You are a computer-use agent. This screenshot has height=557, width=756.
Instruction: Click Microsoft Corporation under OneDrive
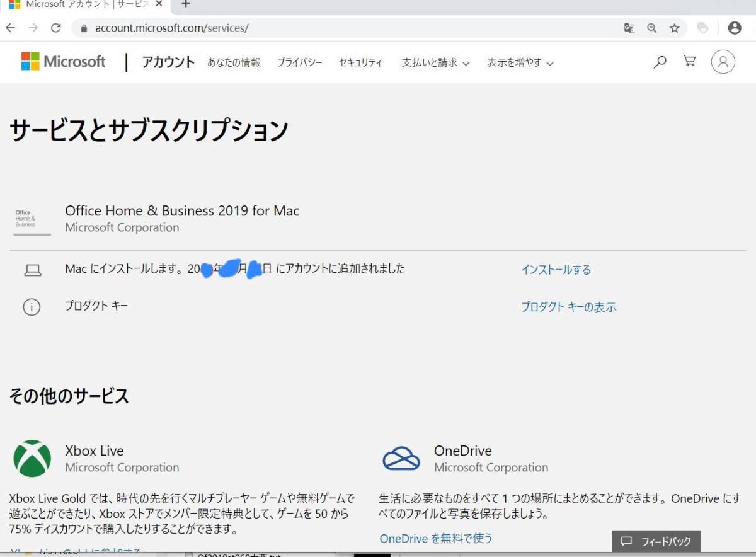click(491, 468)
